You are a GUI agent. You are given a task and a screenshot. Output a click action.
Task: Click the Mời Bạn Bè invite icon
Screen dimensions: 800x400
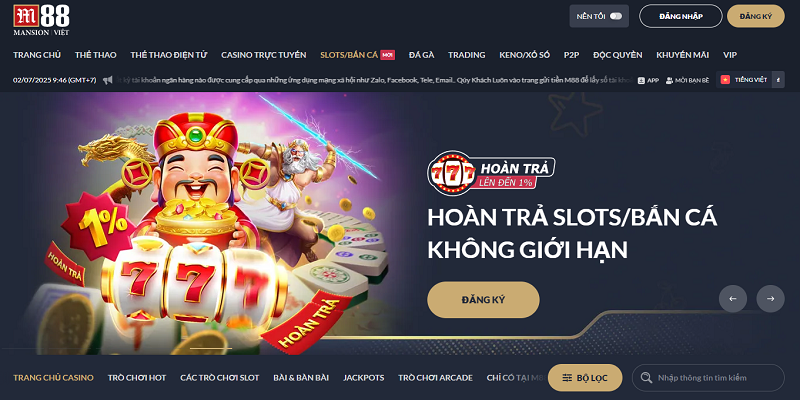click(669, 80)
